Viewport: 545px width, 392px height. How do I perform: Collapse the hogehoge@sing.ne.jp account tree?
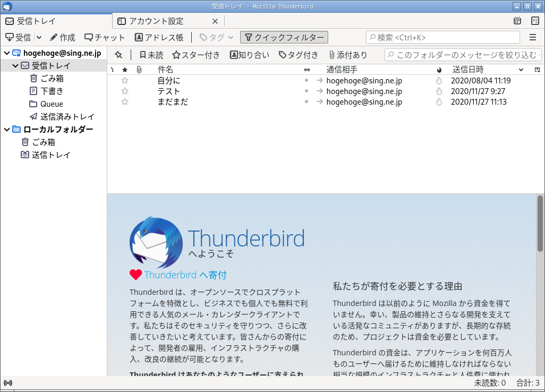[7, 53]
